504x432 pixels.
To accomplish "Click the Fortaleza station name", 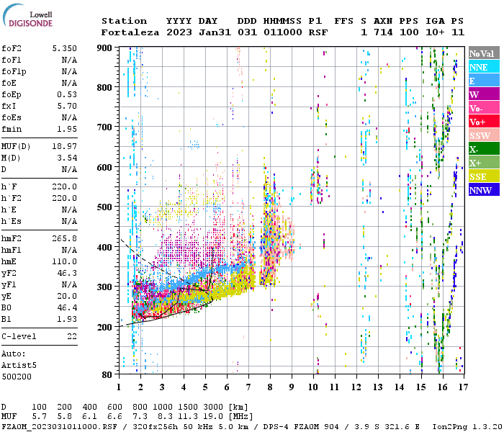I will [130, 32].
